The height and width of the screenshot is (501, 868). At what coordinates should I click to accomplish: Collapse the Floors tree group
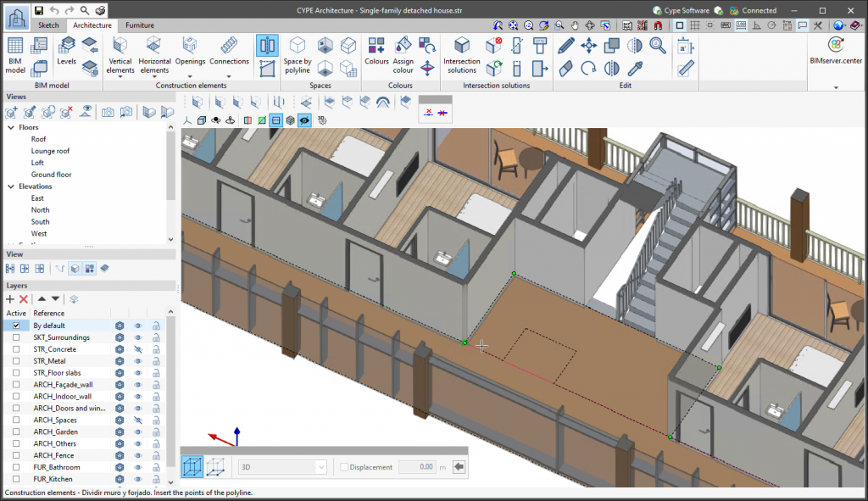click(x=11, y=127)
